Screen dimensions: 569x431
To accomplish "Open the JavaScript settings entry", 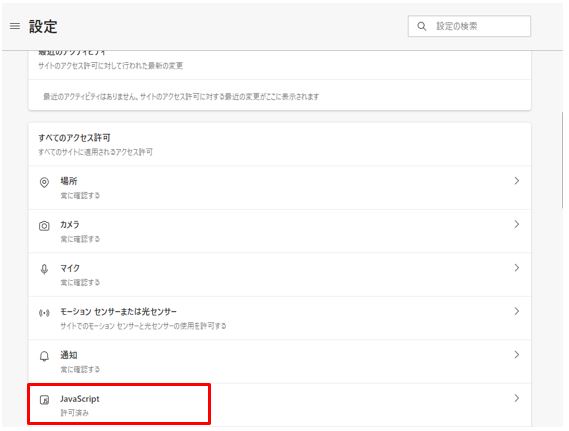I will pyautogui.click(x=280, y=405).
